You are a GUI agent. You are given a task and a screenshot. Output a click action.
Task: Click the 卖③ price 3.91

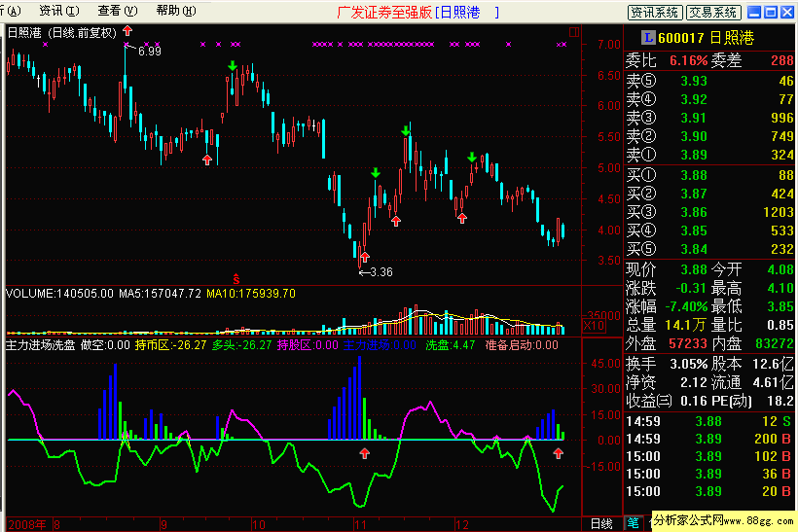[694, 118]
